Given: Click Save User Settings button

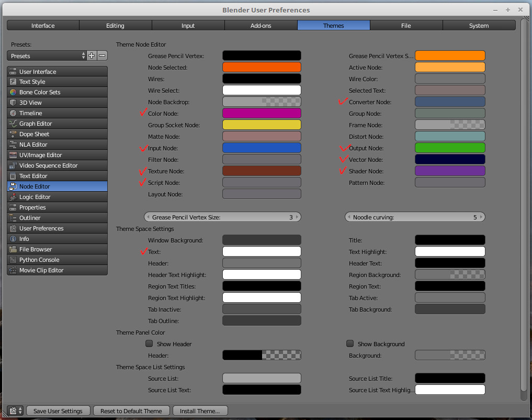Looking at the screenshot, I should pos(58,411).
